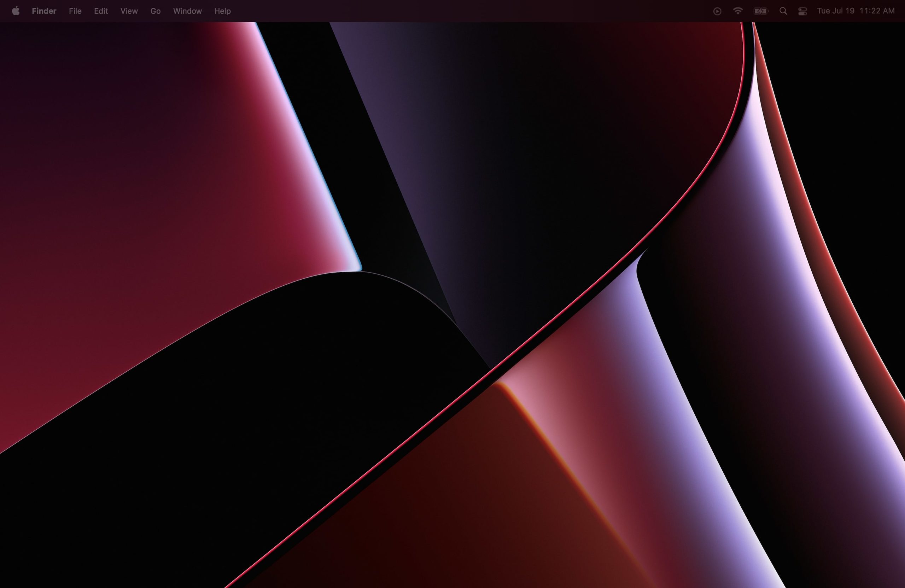Expand the View menu

[129, 11]
